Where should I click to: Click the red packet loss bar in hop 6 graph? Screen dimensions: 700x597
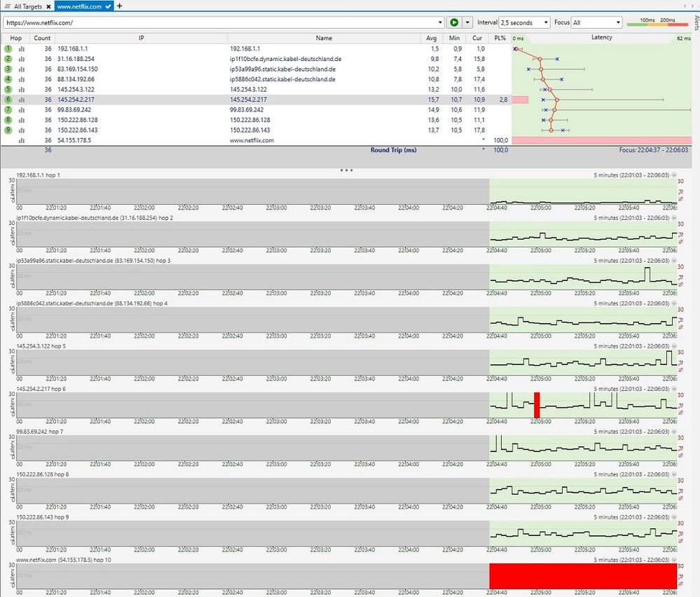pyautogui.click(x=537, y=405)
